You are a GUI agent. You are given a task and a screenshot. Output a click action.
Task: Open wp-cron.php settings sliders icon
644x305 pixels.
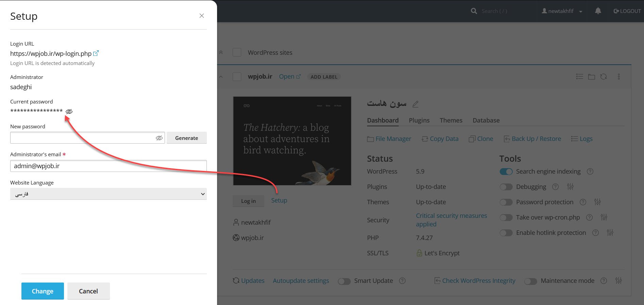604,217
